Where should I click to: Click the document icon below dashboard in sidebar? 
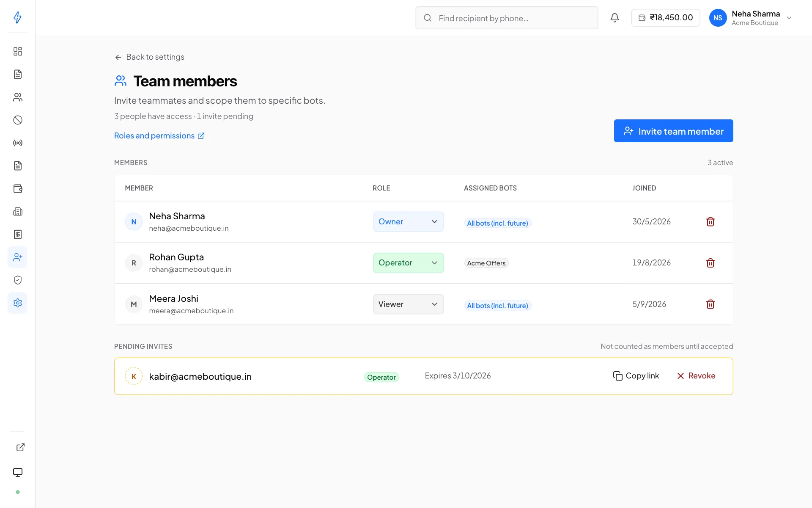point(17,75)
